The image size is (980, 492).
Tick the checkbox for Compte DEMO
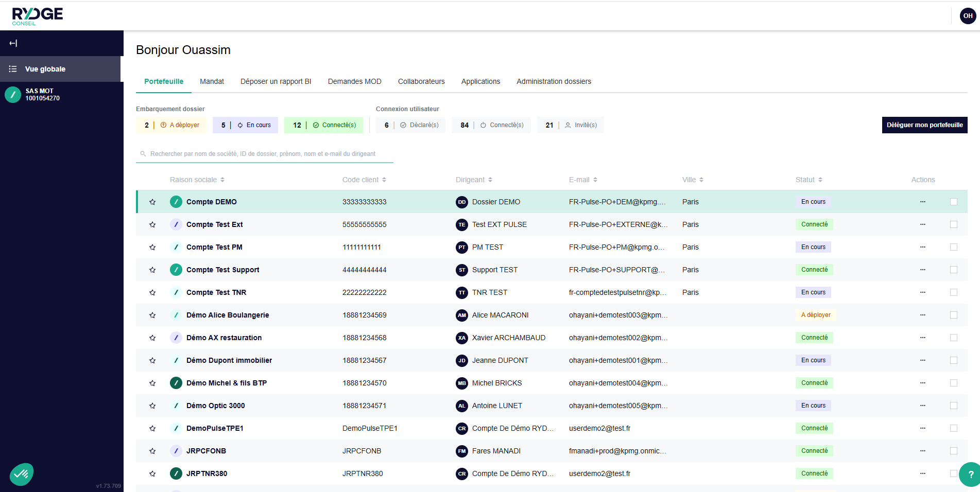coord(953,202)
